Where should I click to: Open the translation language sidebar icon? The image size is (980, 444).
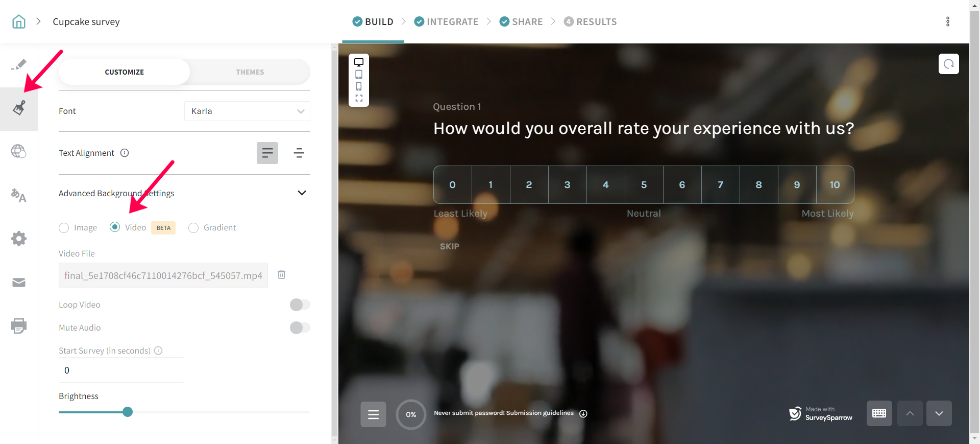tap(19, 195)
